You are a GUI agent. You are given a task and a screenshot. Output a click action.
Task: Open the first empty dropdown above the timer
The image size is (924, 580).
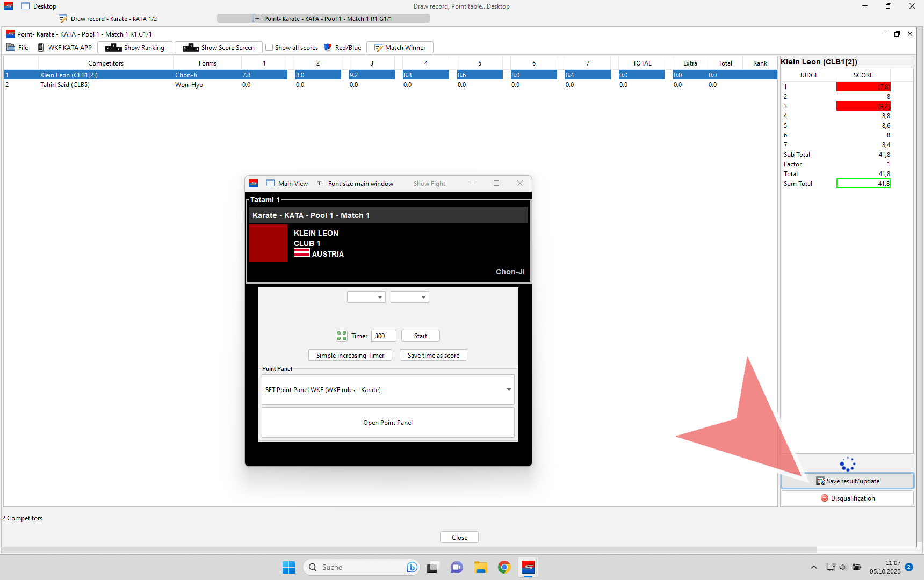click(x=366, y=298)
